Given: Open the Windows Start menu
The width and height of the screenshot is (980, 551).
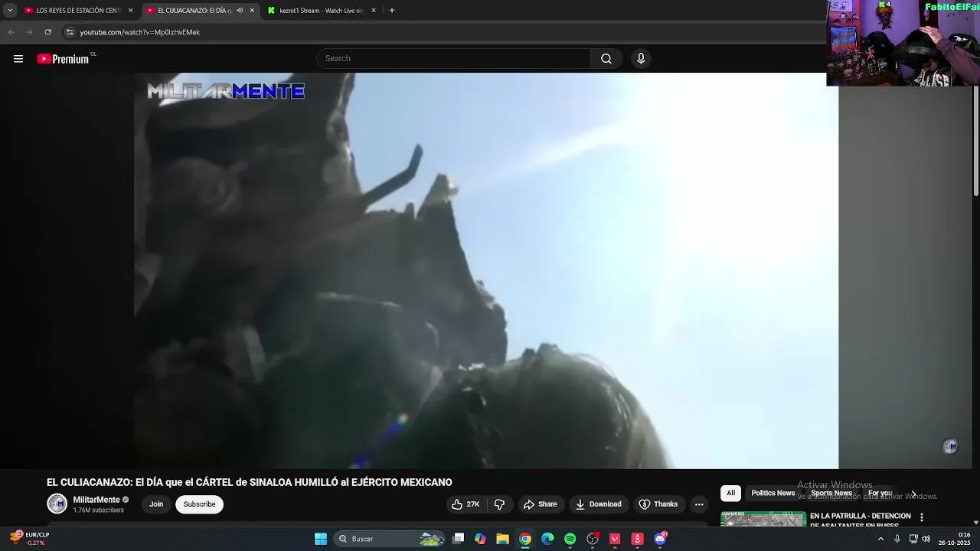Looking at the screenshot, I should [x=321, y=539].
